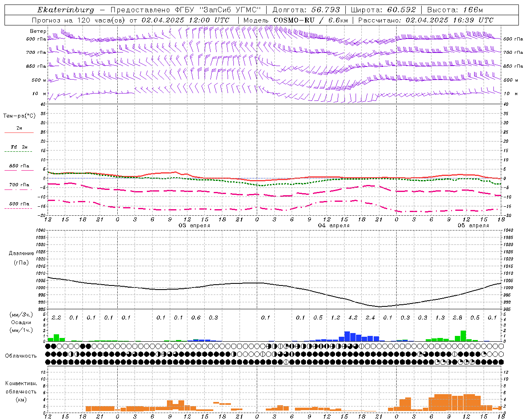Click the "Конвективн." convective cloud label
This screenshot has height=420, width=525.
[21, 383]
